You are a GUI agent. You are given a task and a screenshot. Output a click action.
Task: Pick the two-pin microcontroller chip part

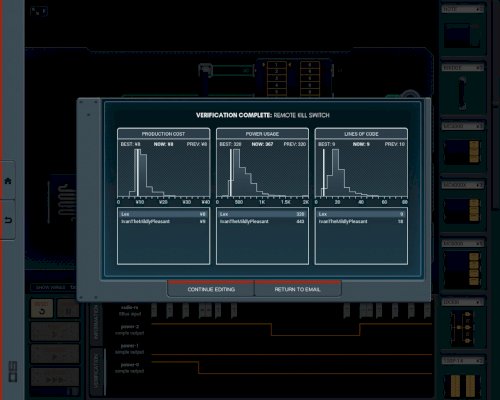462,146
